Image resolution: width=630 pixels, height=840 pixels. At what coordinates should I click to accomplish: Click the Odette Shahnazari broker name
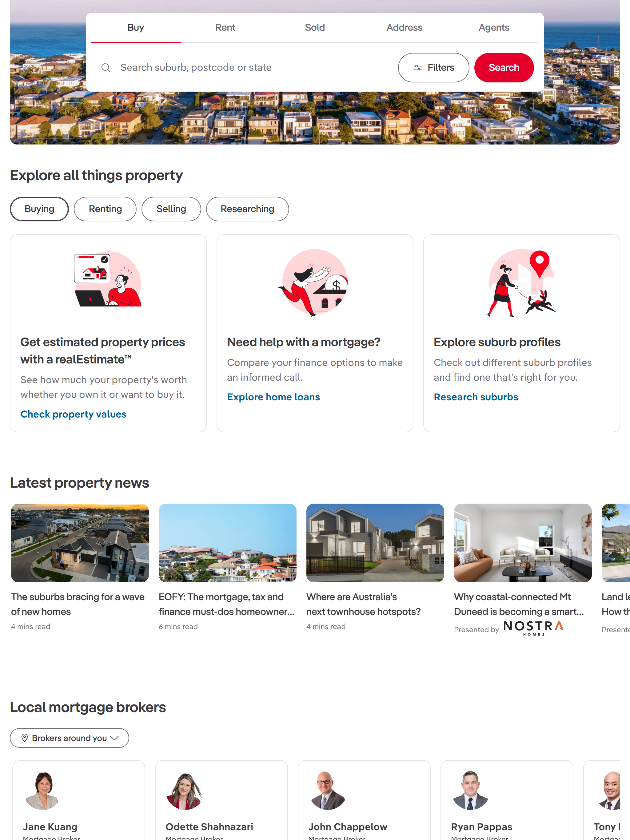tap(209, 827)
